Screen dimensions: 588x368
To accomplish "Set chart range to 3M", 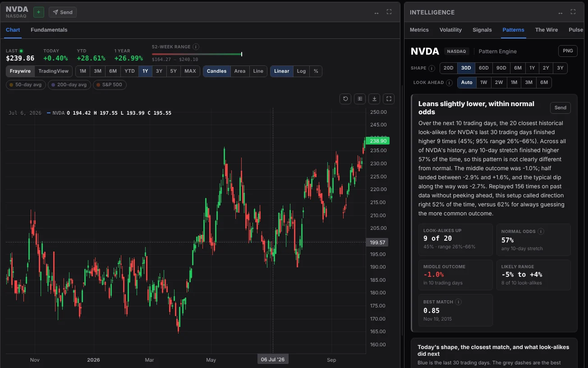I will coord(97,71).
